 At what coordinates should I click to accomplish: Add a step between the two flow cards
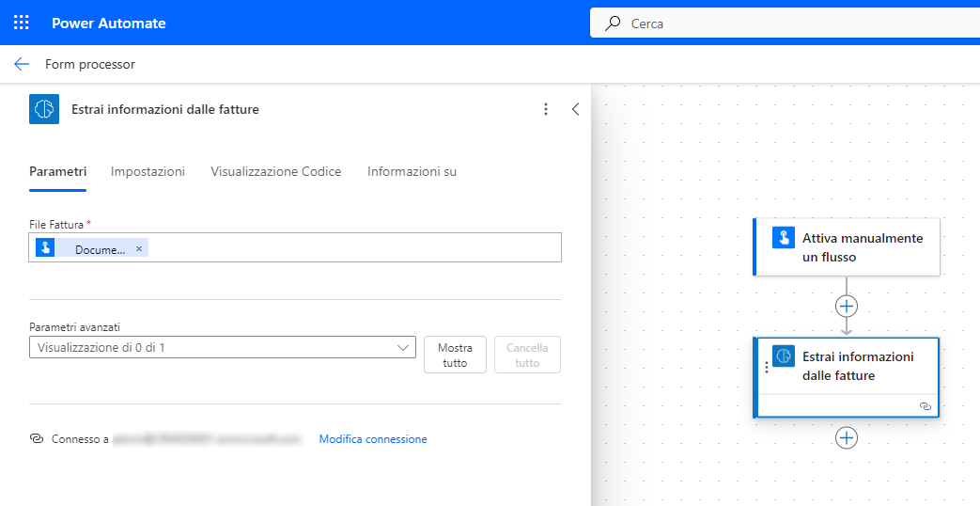coord(847,307)
